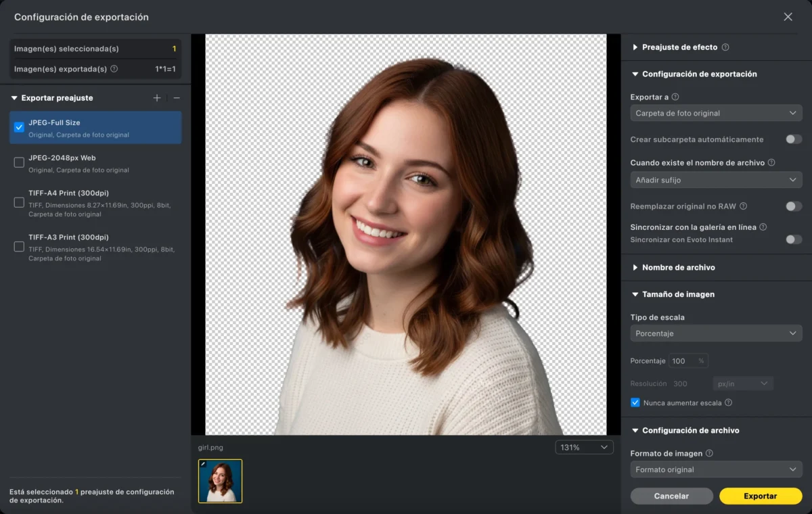
Task: Click help icon beside Nunca aumentar escala
Action: [x=728, y=403]
